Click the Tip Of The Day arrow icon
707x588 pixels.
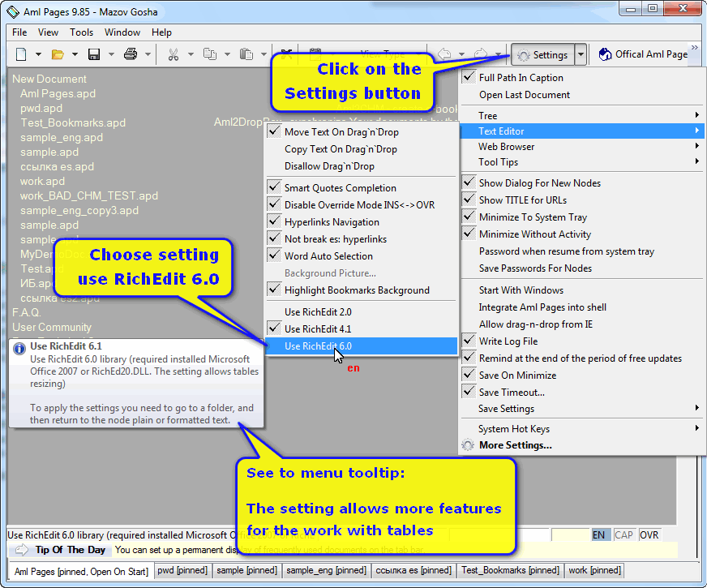pyautogui.click(x=21, y=550)
